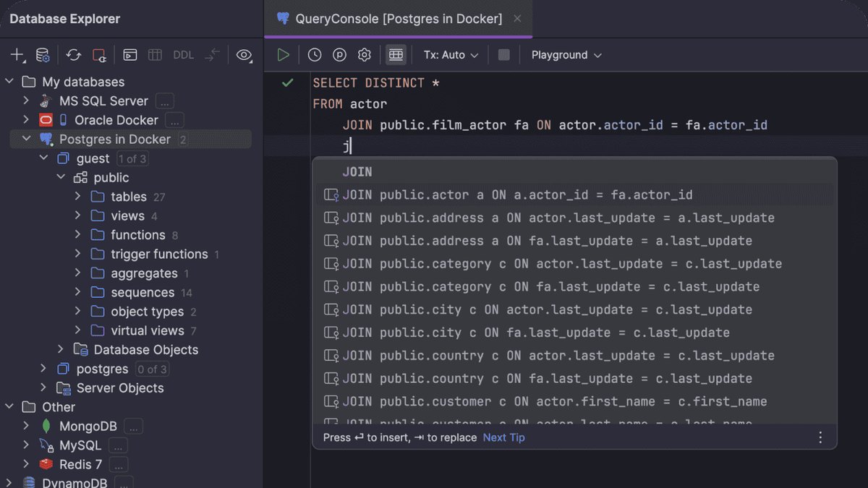Click the MySQL dolphin icon
This screenshot has width=868, height=488.
[x=46, y=445]
